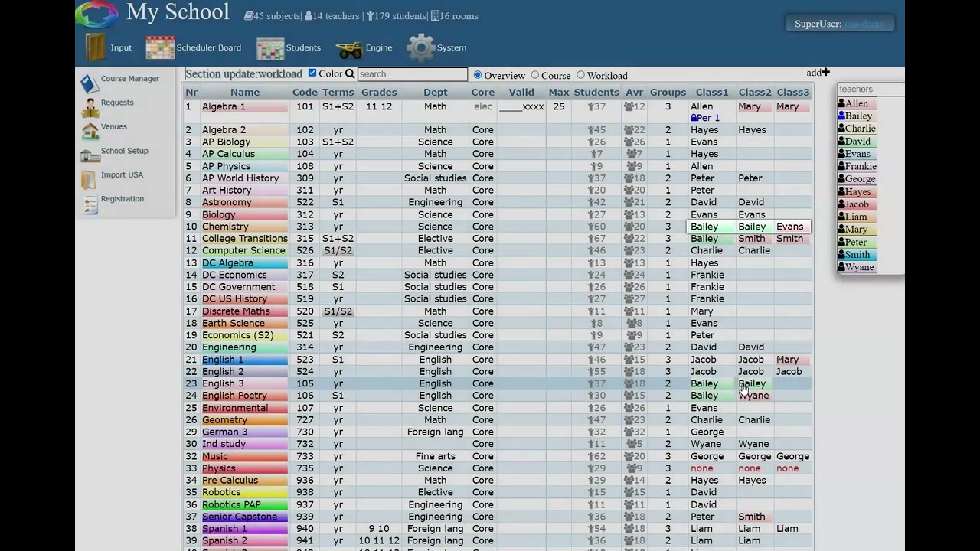Click Allen's person icon in teachers list
The image size is (980, 551).
click(841, 103)
